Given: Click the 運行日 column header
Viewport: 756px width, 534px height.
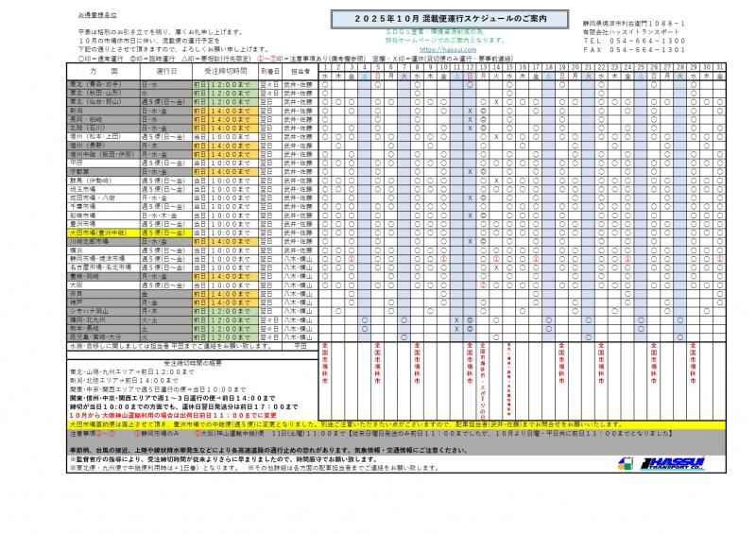Looking at the screenshot, I should (167, 71).
